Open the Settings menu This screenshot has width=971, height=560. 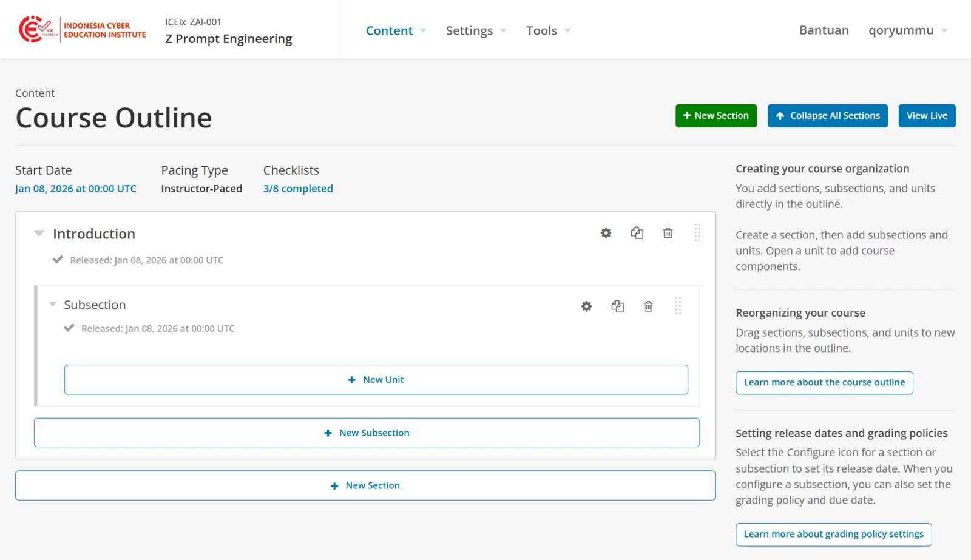pos(476,30)
